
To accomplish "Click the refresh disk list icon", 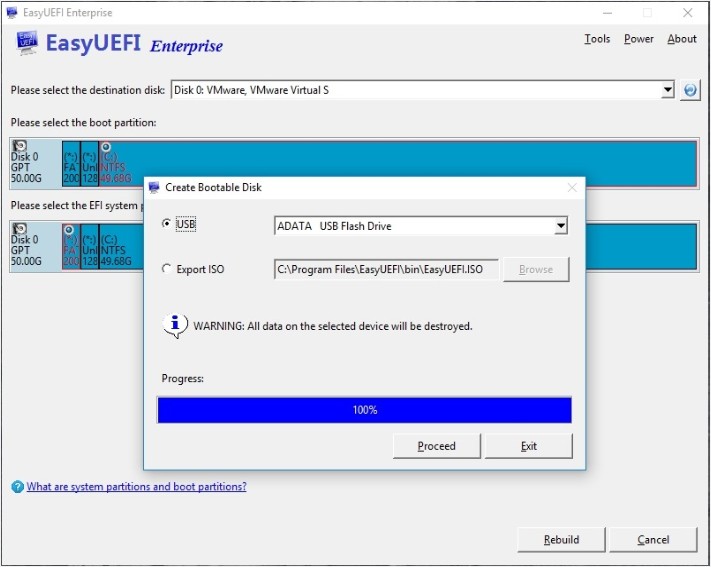I will pyautogui.click(x=690, y=90).
